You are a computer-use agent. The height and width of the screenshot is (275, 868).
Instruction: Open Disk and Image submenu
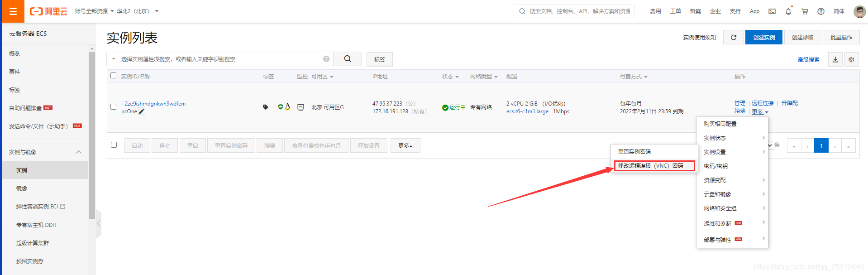[732, 194]
